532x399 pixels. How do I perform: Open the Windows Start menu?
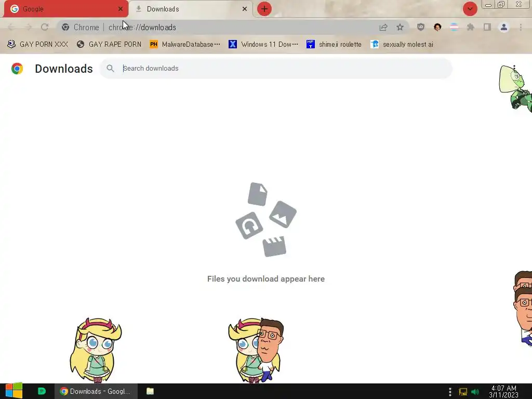click(x=14, y=391)
